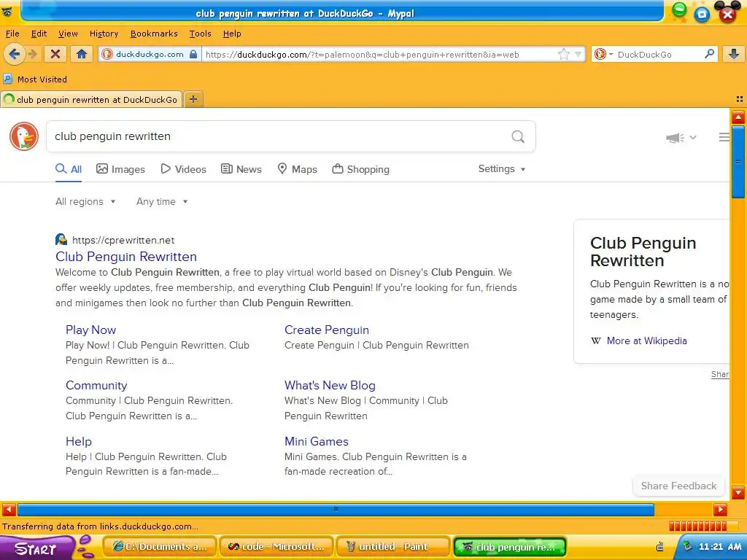Image resolution: width=747 pixels, height=560 pixels.
Task: Click the Share Feedback button
Action: click(x=678, y=486)
